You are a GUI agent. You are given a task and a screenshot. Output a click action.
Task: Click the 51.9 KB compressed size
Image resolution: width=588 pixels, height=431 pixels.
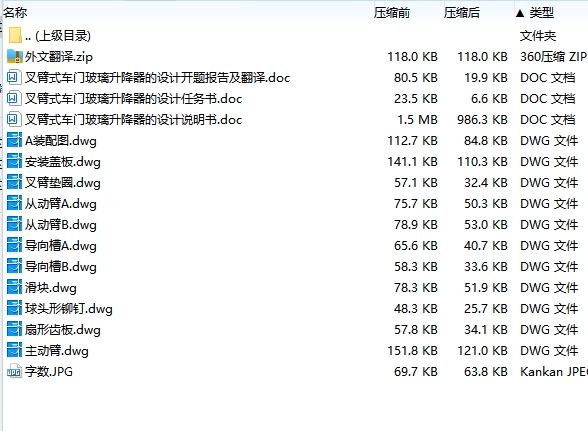pos(486,287)
